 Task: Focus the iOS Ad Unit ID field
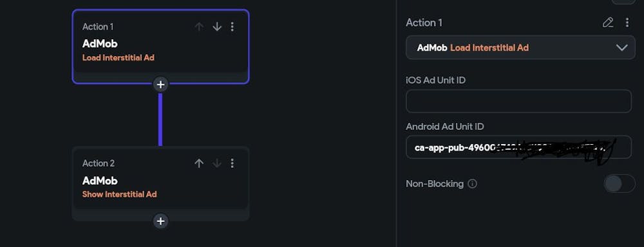(518, 101)
